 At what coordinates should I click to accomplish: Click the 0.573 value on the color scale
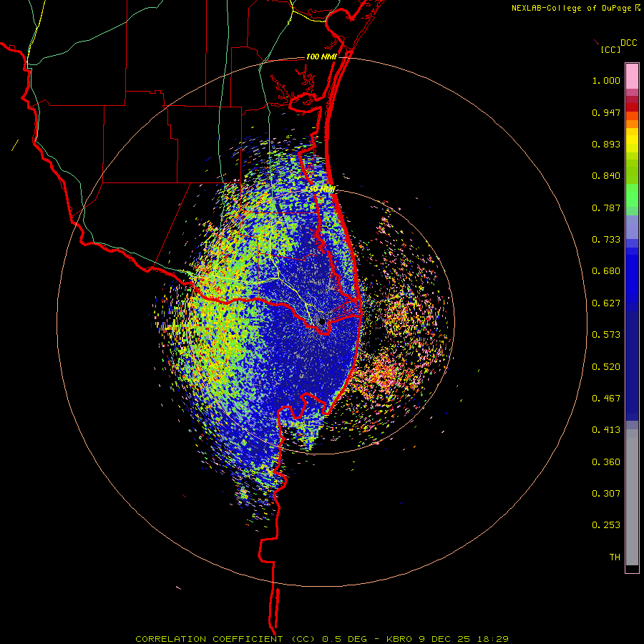point(606,335)
